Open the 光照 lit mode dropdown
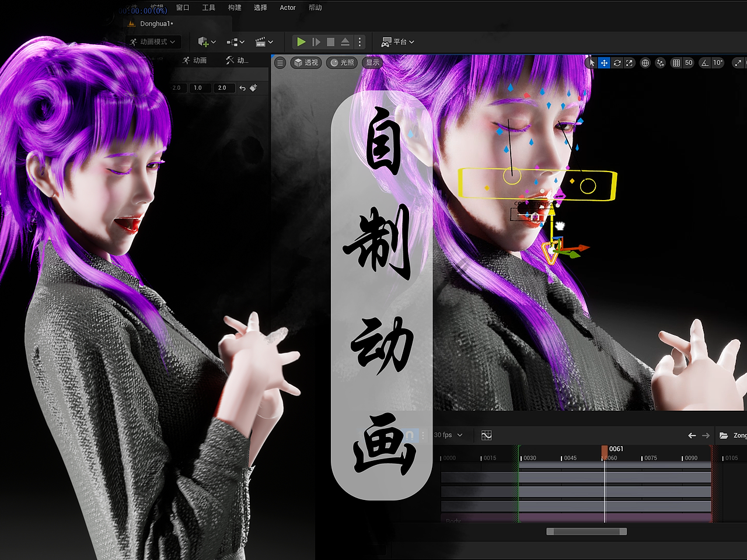The width and height of the screenshot is (747, 560). click(x=342, y=62)
